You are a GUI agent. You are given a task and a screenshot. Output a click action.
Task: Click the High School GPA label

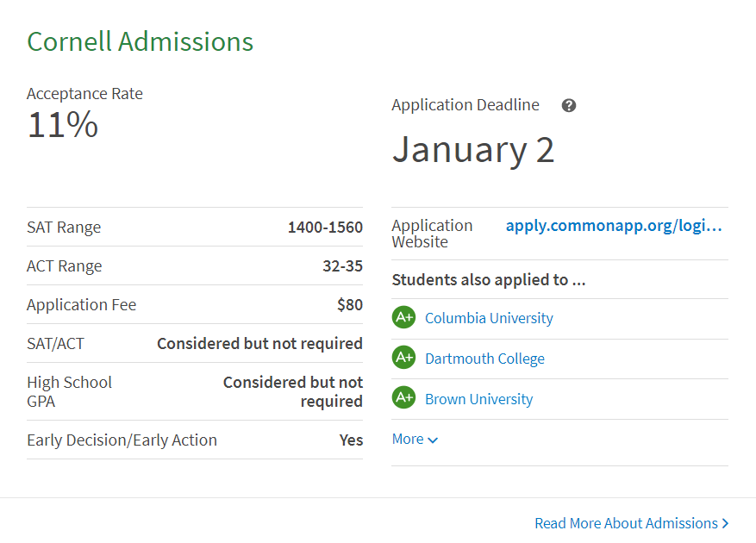[69, 391]
